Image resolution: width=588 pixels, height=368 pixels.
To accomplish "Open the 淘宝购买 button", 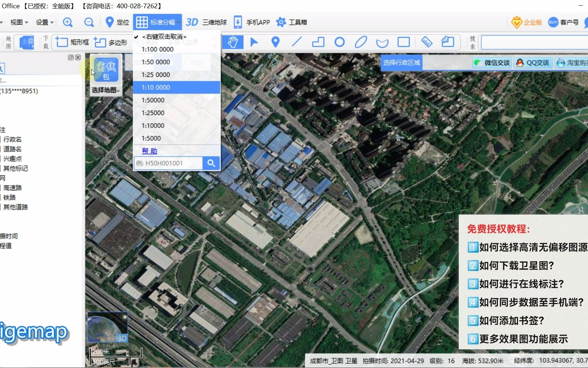I will [571, 63].
